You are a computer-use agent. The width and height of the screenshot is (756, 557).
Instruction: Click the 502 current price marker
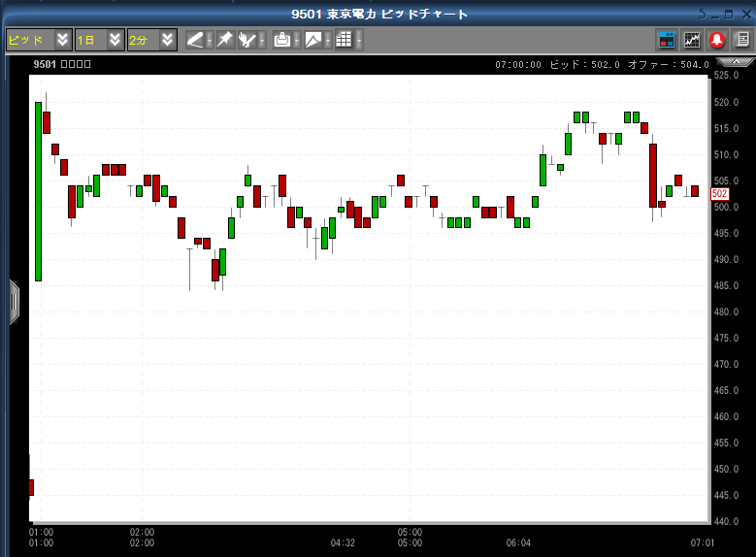tap(720, 194)
